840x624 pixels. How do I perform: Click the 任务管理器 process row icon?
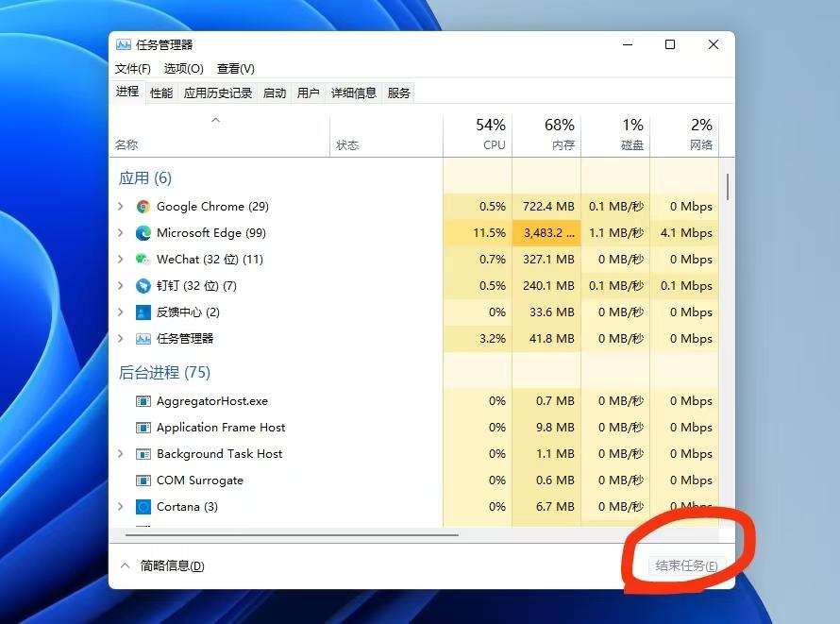tap(143, 339)
